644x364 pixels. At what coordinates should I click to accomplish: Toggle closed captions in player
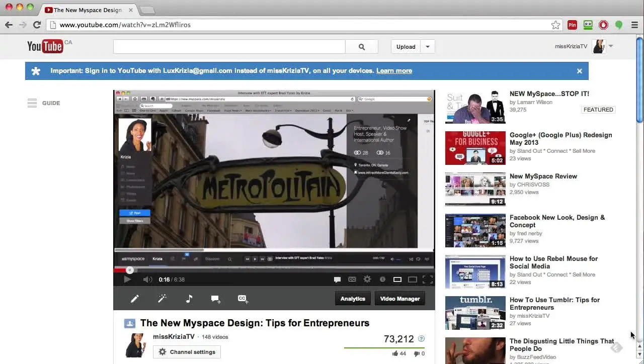coord(352,280)
